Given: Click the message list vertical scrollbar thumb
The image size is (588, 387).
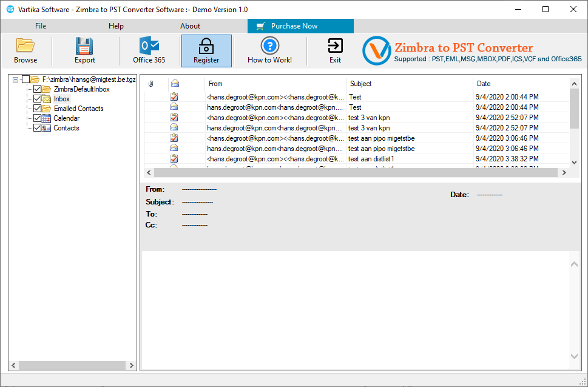Looking at the screenshot, I should 574,109.
